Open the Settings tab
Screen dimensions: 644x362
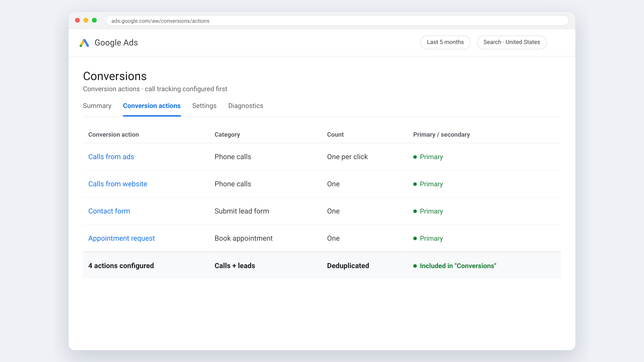tap(204, 106)
